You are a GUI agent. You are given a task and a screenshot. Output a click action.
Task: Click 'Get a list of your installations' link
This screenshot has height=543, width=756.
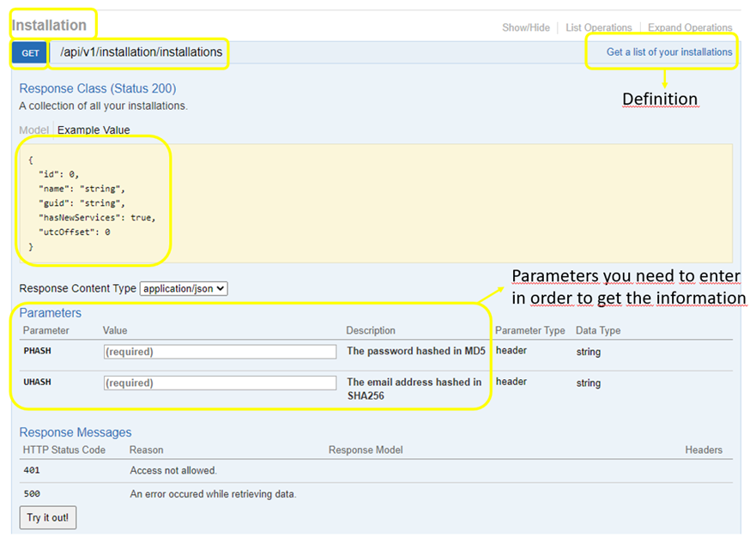(x=668, y=52)
